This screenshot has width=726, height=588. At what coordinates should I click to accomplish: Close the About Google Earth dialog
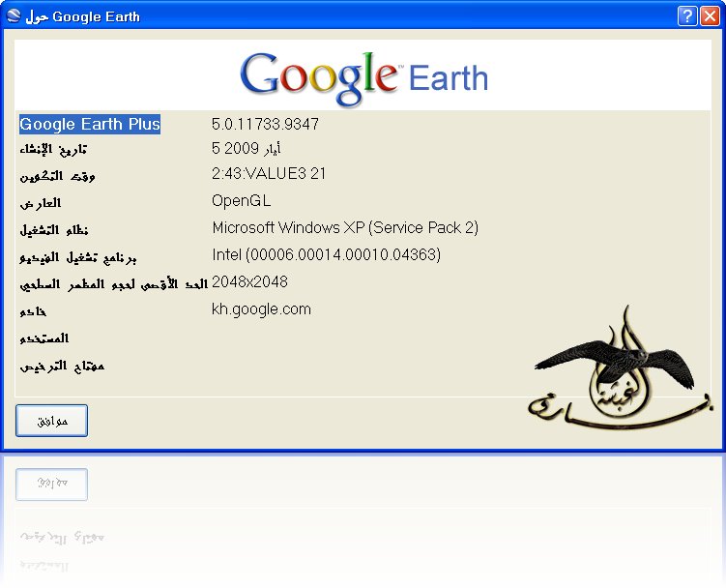pyautogui.click(x=710, y=16)
